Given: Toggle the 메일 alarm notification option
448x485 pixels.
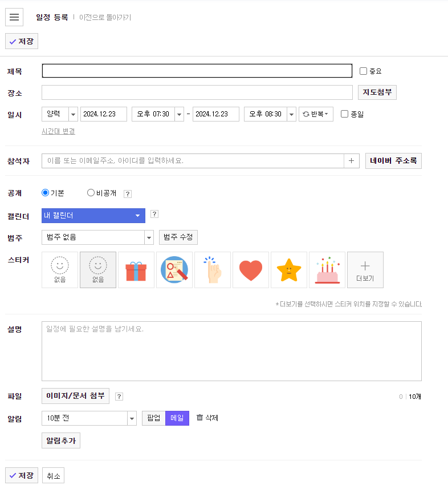Looking at the screenshot, I should click(x=176, y=418).
